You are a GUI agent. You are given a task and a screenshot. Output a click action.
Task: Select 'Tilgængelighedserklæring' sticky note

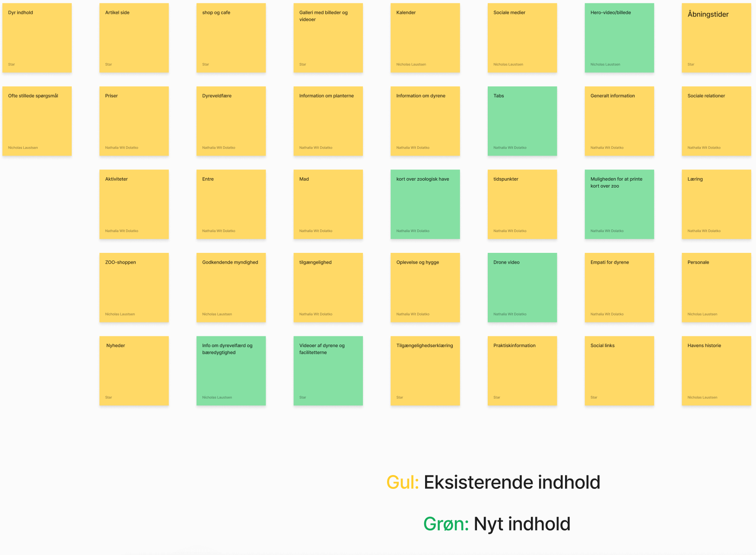[x=425, y=371]
